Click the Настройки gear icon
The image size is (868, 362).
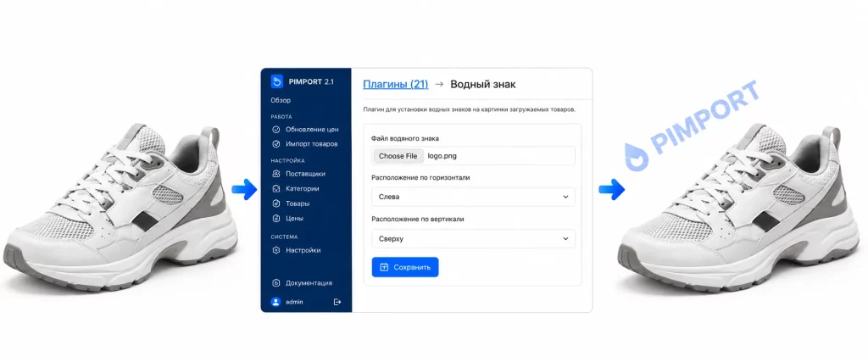tap(277, 250)
